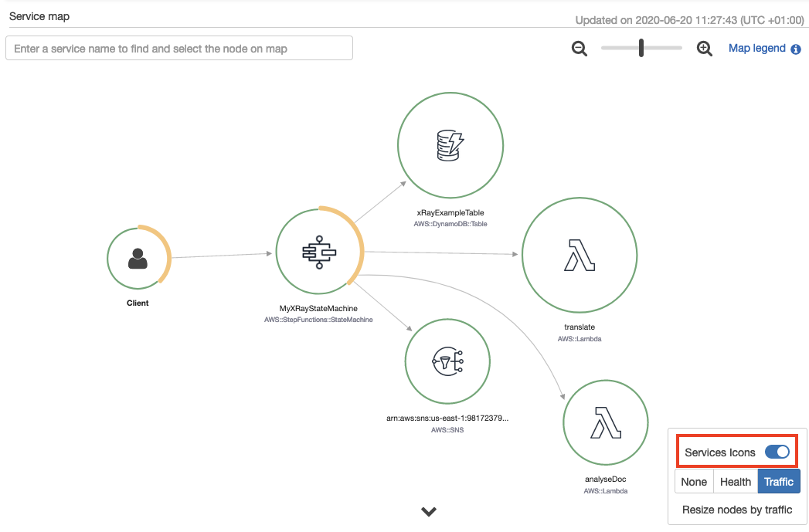Screen dimensions: 809x532
Task: Select Traffic node sizing option
Action: pos(779,482)
